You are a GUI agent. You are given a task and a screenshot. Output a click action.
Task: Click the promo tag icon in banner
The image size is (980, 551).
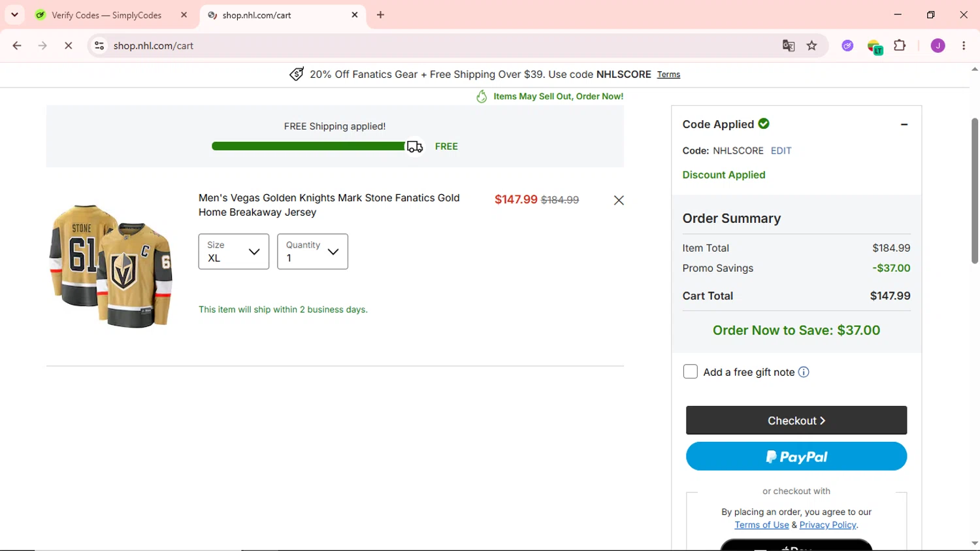(x=297, y=74)
